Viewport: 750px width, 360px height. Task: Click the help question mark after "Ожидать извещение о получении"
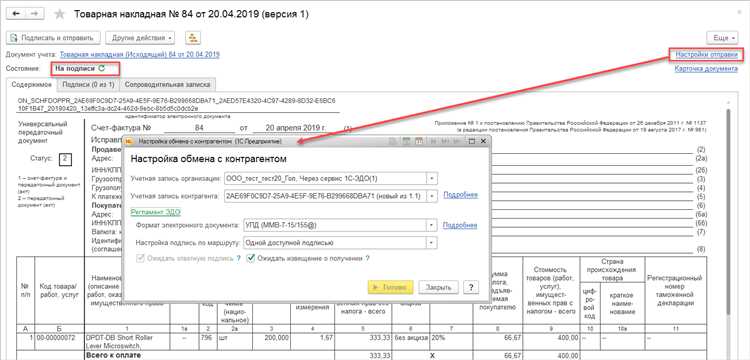[367, 258]
